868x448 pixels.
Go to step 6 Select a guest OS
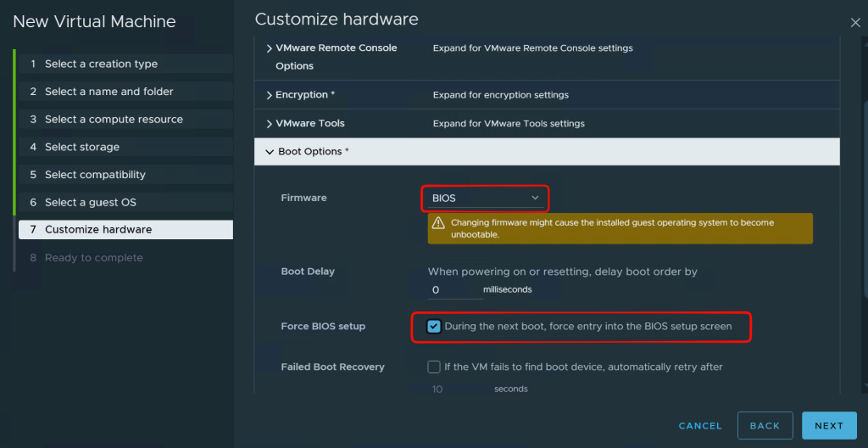tap(125, 203)
